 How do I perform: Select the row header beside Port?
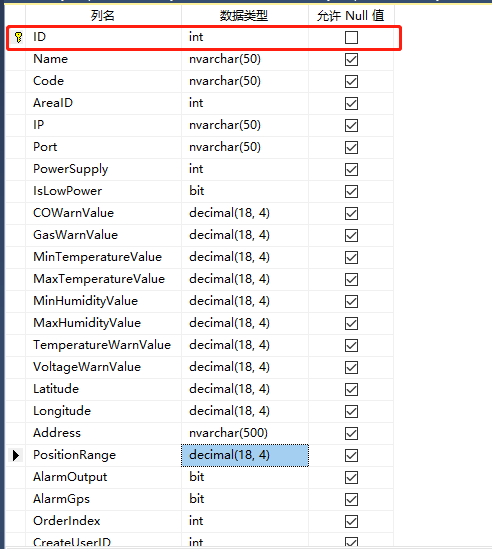click(x=15, y=147)
